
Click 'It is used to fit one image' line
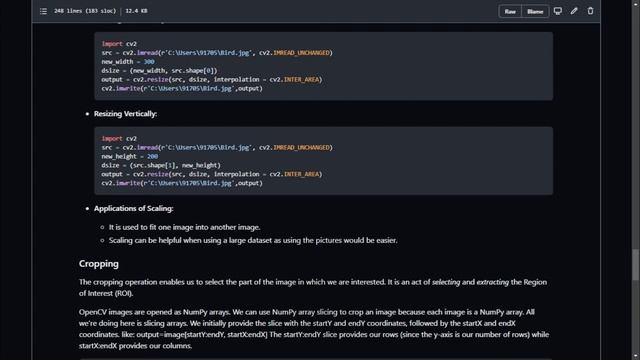pyautogui.click(x=184, y=227)
